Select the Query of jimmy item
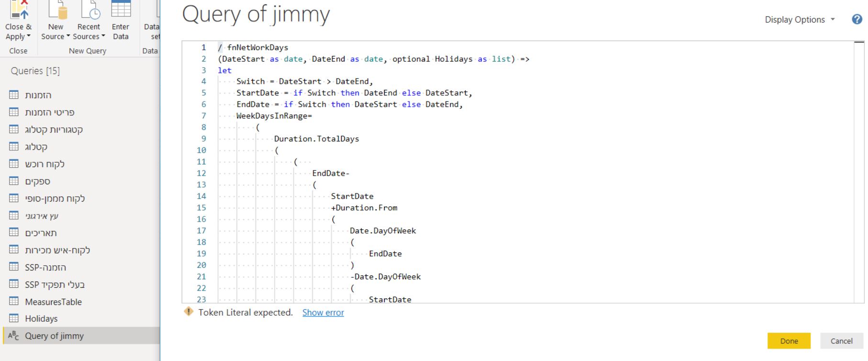Screen dimensions: 868x361 81,336
